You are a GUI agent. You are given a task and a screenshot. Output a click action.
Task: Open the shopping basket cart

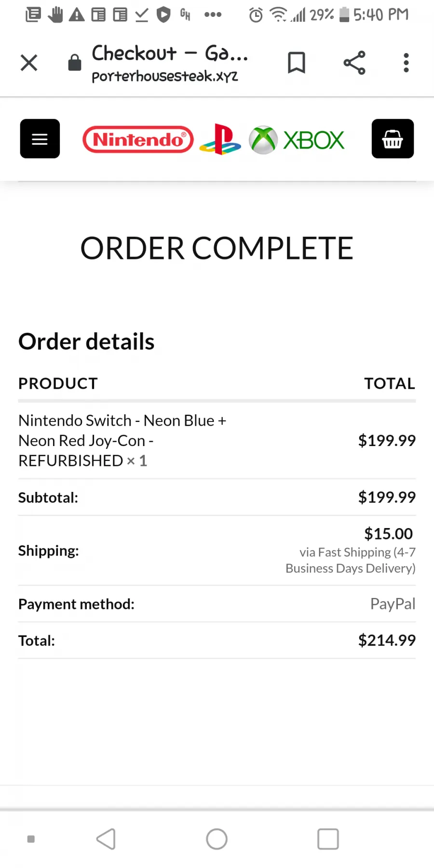click(x=393, y=139)
